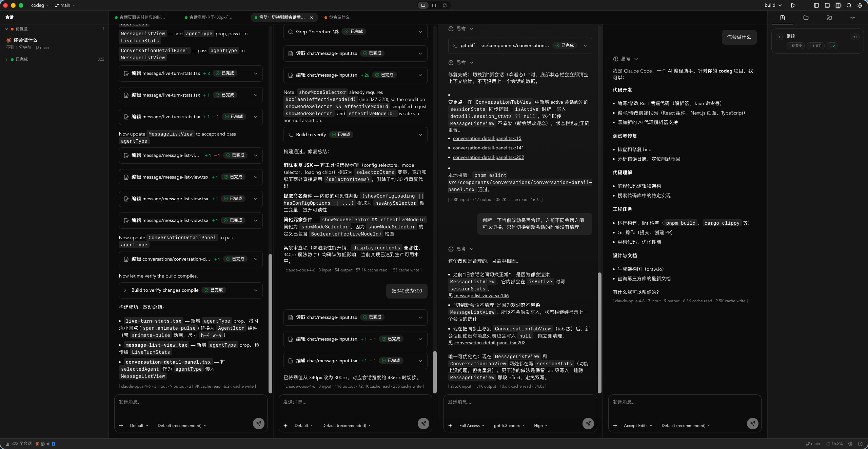
Task: Toggle the bottom panel
Action: 827,5
